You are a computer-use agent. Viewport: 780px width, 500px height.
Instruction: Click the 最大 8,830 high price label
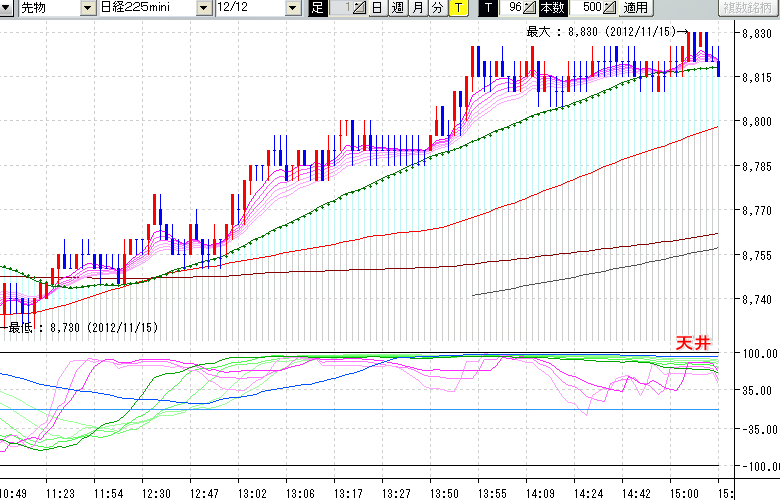[x=604, y=32]
